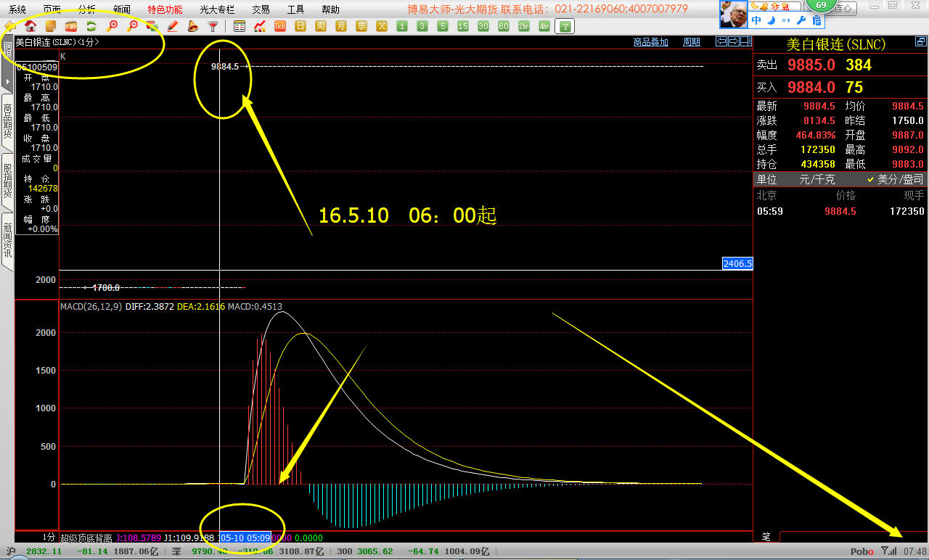The width and height of the screenshot is (929, 560).
Task: Click the 笔 tab at panel bottom
Action: tap(766, 536)
